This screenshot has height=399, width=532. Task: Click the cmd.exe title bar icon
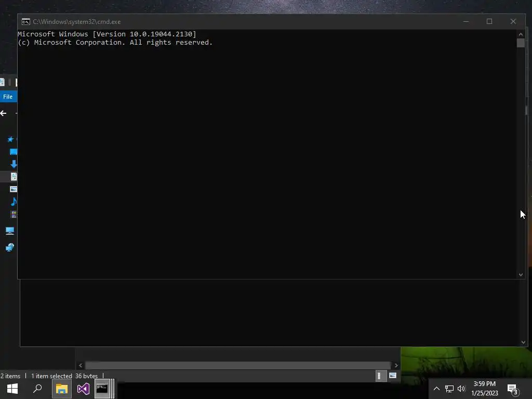pyautogui.click(x=26, y=22)
